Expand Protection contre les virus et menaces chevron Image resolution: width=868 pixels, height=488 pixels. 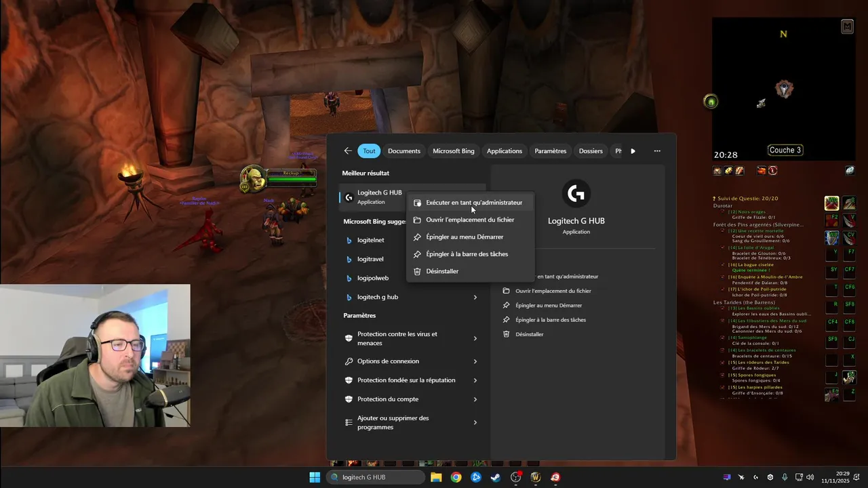(475, 338)
